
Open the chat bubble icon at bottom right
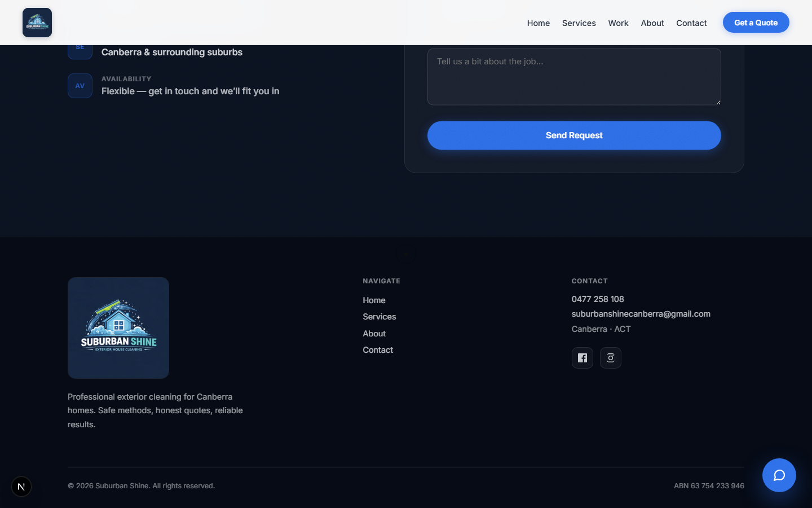coord(779,475)
